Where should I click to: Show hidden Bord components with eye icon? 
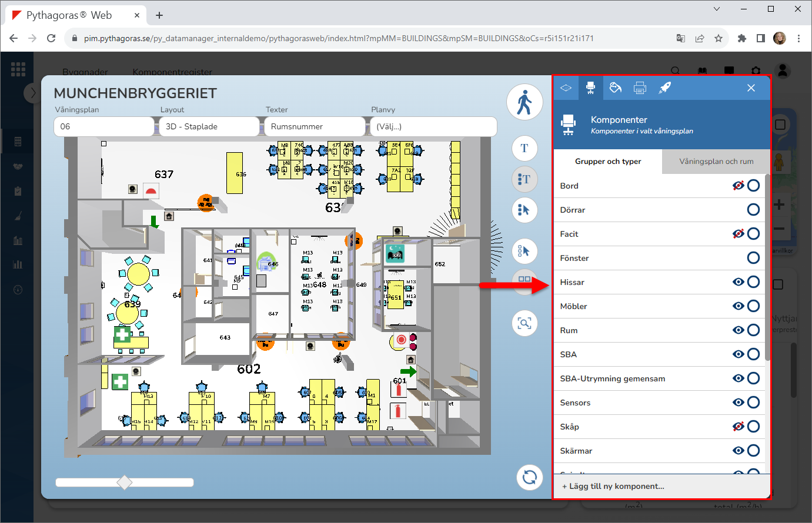pos(738,186)
